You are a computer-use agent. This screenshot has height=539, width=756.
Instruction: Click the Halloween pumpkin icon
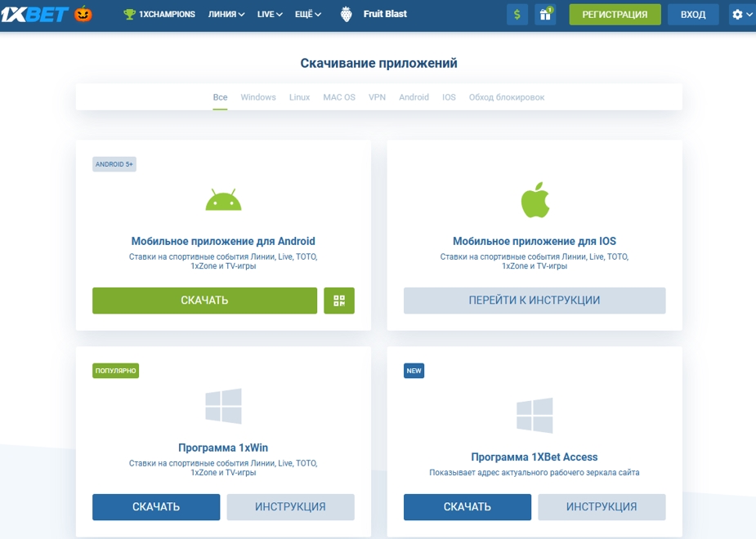tap(83, 14)
